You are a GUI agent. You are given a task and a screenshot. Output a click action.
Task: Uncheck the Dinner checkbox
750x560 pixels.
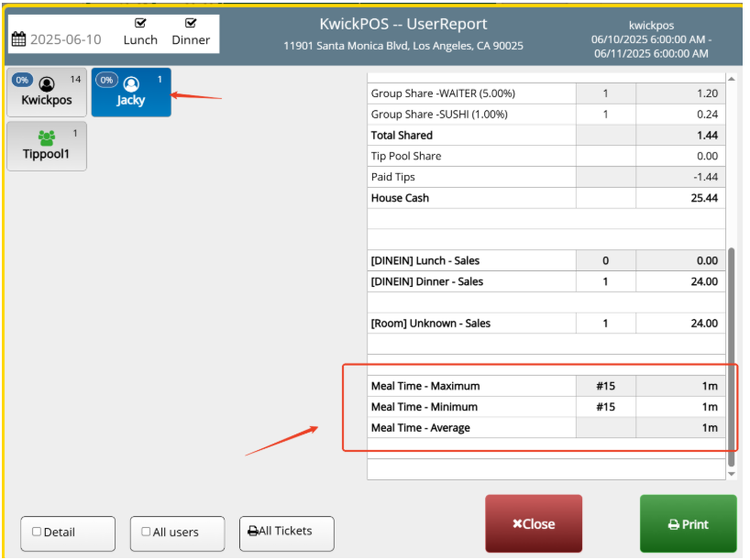click(x=191, y=23)
